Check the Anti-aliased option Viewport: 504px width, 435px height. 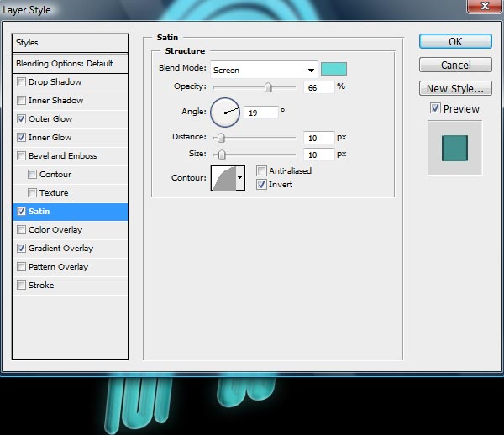point(261,171)
